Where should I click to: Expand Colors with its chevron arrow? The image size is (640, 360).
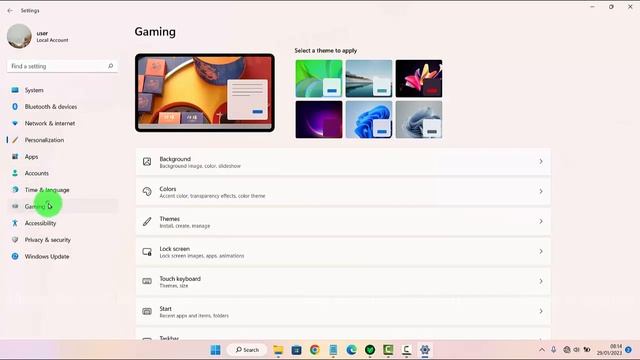pos(541,191)
